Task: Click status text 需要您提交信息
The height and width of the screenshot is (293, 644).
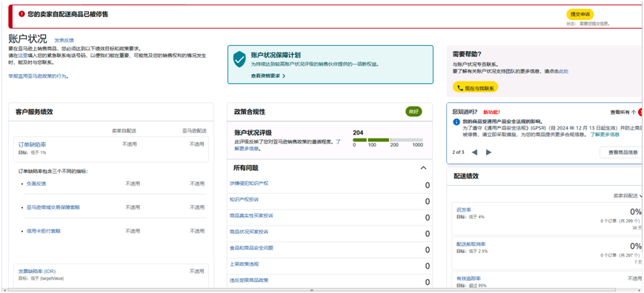Action: pos(594,24)
